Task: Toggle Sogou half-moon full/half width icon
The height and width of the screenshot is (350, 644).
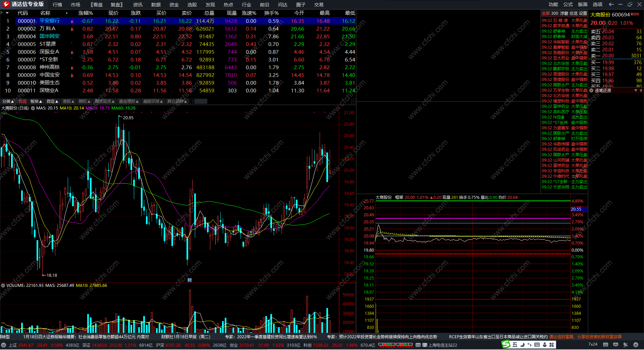Action: click(x=522, y=345)
